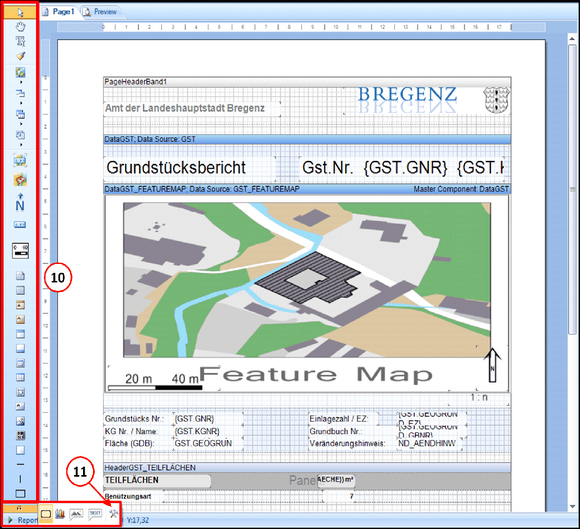
Task: Select the rounded rectangle shape button
Action: (46, 513)
